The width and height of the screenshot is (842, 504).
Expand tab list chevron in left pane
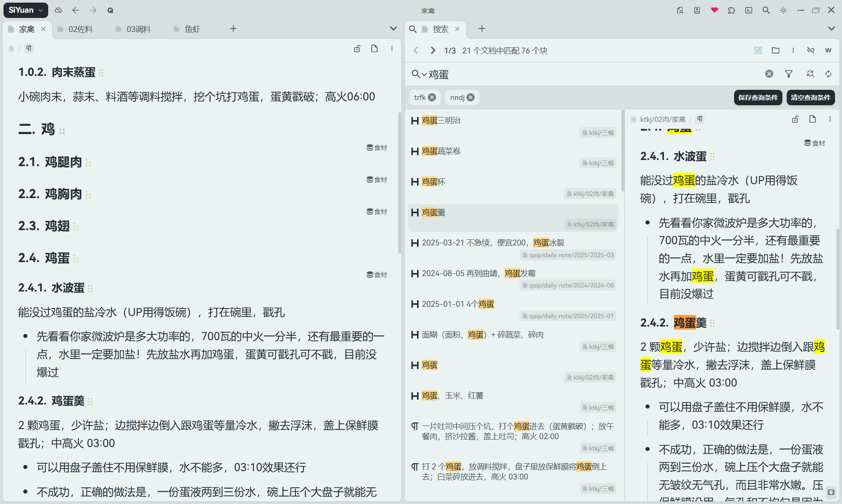[x=393, y=29]
